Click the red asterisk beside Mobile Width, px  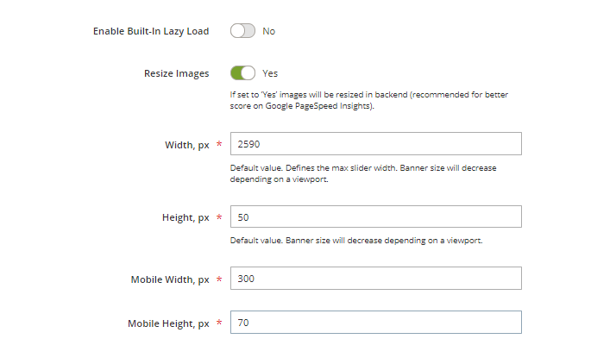[x=219, y=279]
